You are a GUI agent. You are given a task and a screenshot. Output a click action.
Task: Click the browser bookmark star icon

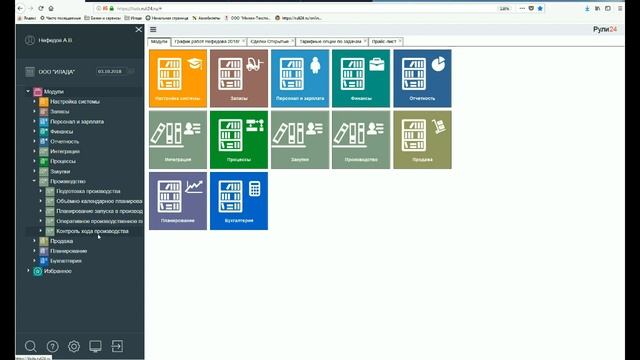pos(540,8)
